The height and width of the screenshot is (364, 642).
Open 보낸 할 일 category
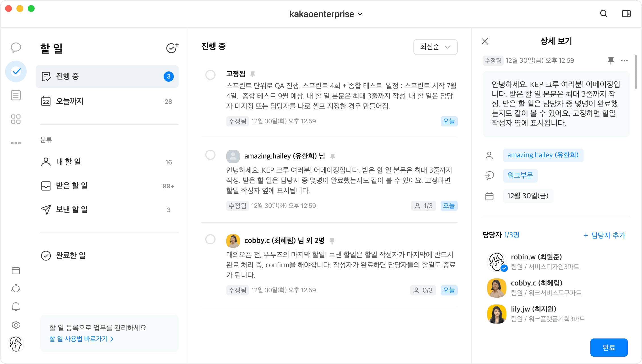(x=107, y=209)
